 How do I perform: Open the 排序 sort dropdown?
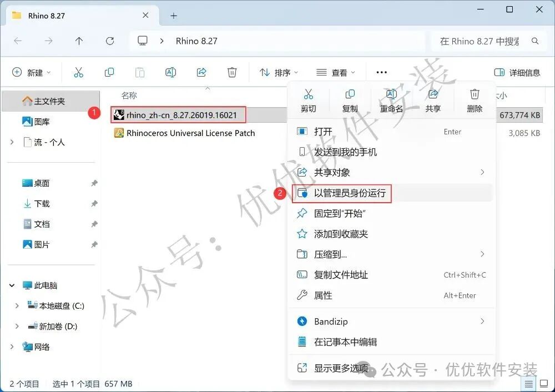tap(279, 73)
